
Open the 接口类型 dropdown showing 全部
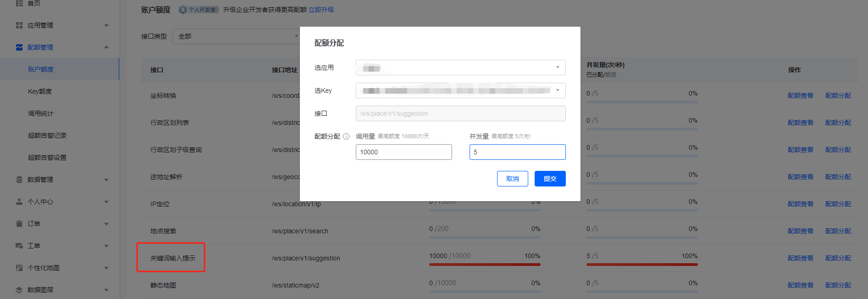click(x=236, y=36)
